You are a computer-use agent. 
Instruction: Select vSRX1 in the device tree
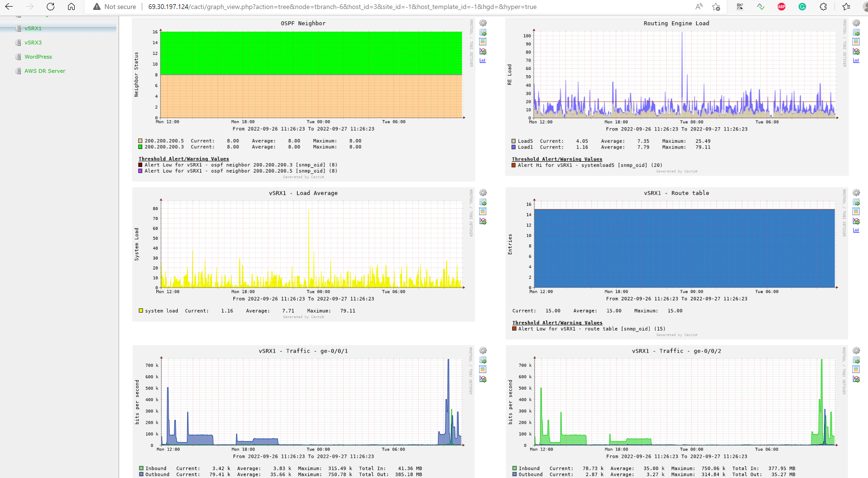point(33,28)
